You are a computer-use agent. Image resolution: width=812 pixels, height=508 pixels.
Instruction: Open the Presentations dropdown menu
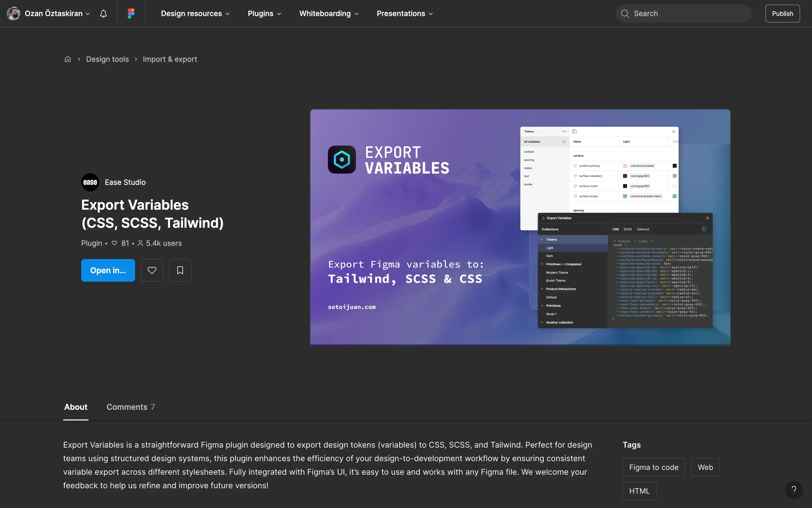click(405, 14)
